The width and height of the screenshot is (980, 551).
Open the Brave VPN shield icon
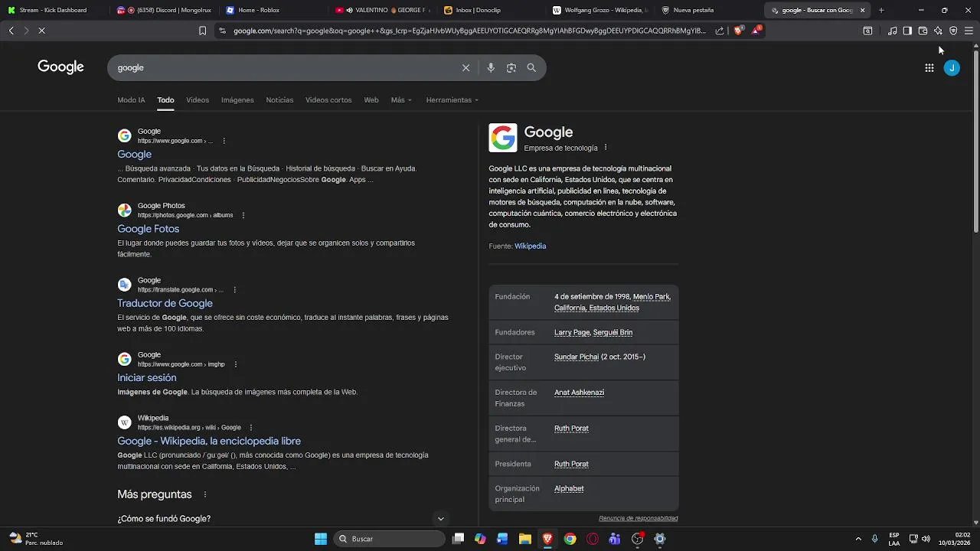tap(953, 31)
